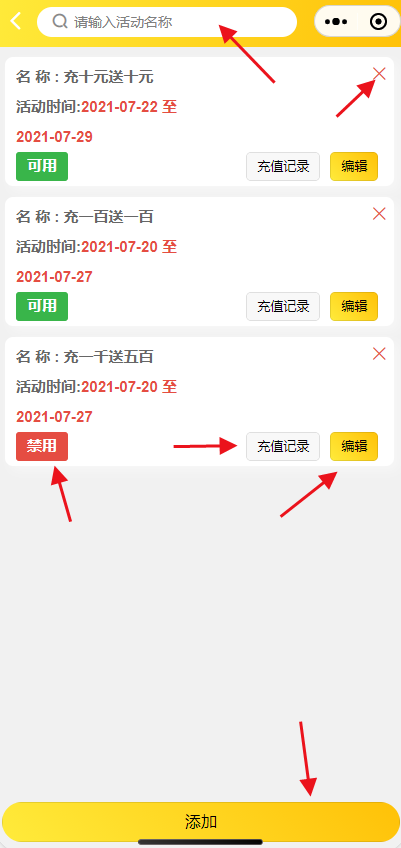Image resolution: width=401 pixels, height=848 pixels.
Task: Toggle 可用 status for 充一百送一百
Action: (x=42, y=307)
